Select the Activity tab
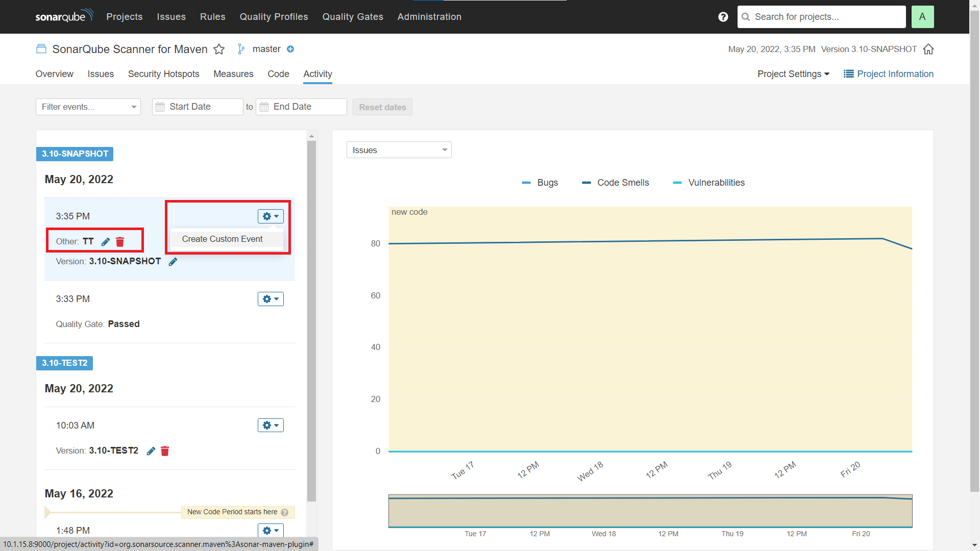980x551 pixels. pos(318,74)
